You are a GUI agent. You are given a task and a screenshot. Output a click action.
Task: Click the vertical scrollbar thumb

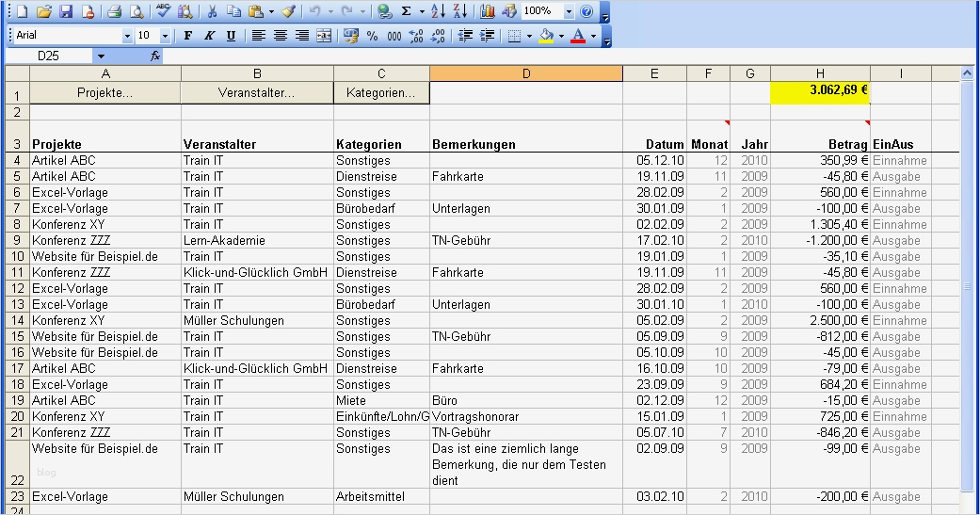tap(968, 286)
